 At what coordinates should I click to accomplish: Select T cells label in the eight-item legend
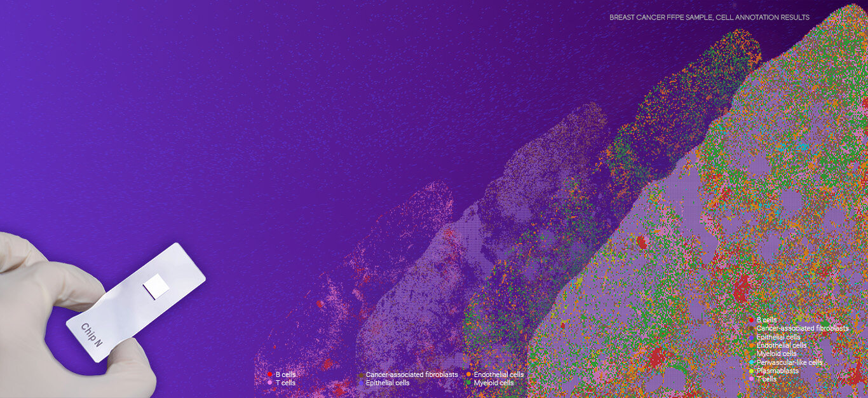[x=766, y=379]
